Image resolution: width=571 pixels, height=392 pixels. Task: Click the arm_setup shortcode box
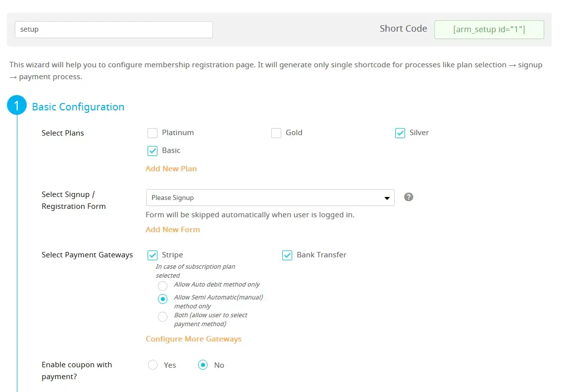click(489, 30)
